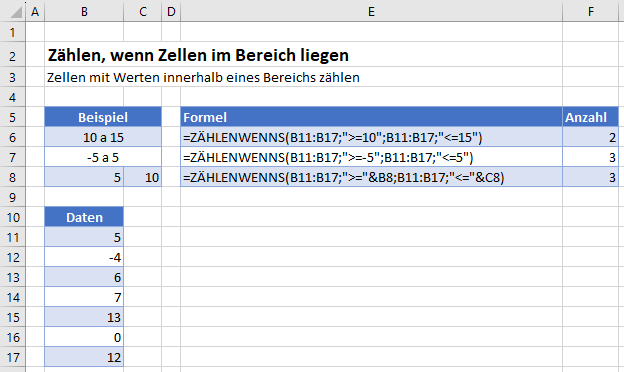Select cell '10 a 15'
Viewport: 624px width, 372px height.
click(103, 137)
